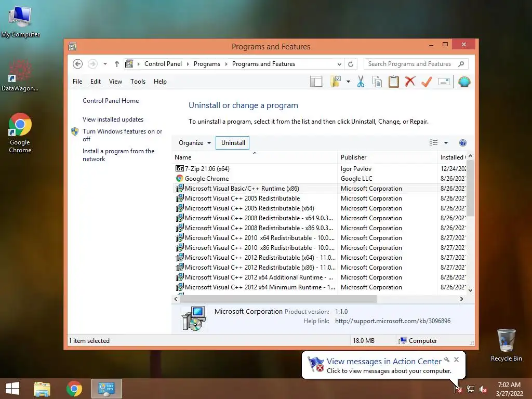The image size is (532, 399).
Task: Click the horizontal scrollbar right arrow
Action: tap(461, 299)
